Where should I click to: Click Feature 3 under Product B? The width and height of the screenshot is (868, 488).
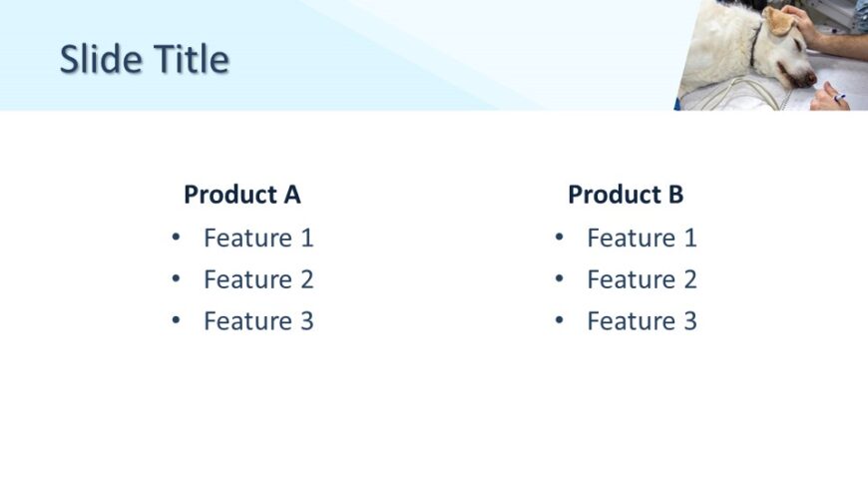coord(642,321)
